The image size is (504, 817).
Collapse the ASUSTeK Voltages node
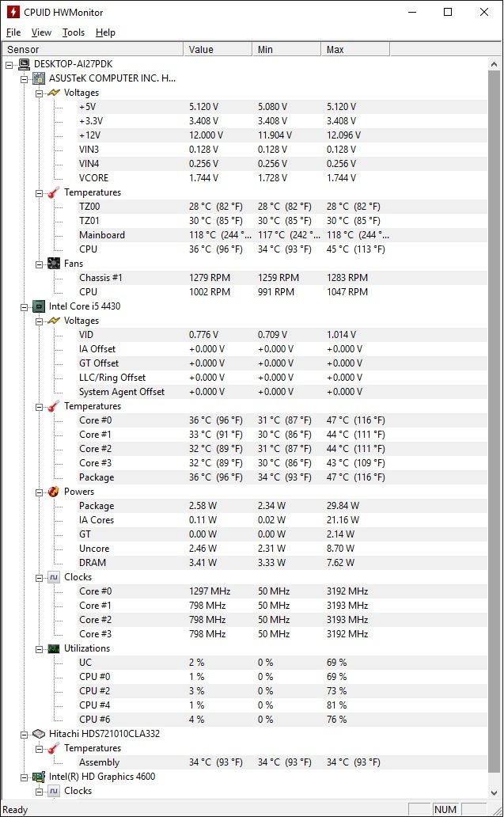(39, 93)
